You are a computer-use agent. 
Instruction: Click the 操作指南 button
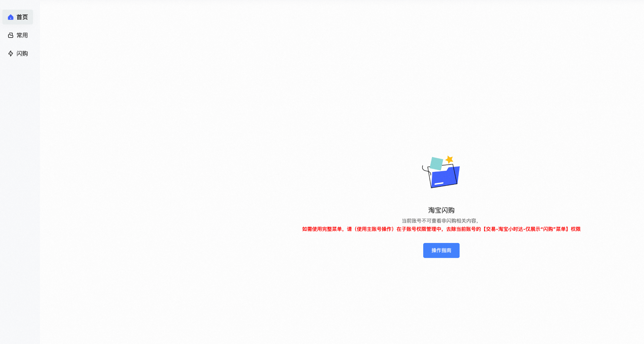coord(441,250)
